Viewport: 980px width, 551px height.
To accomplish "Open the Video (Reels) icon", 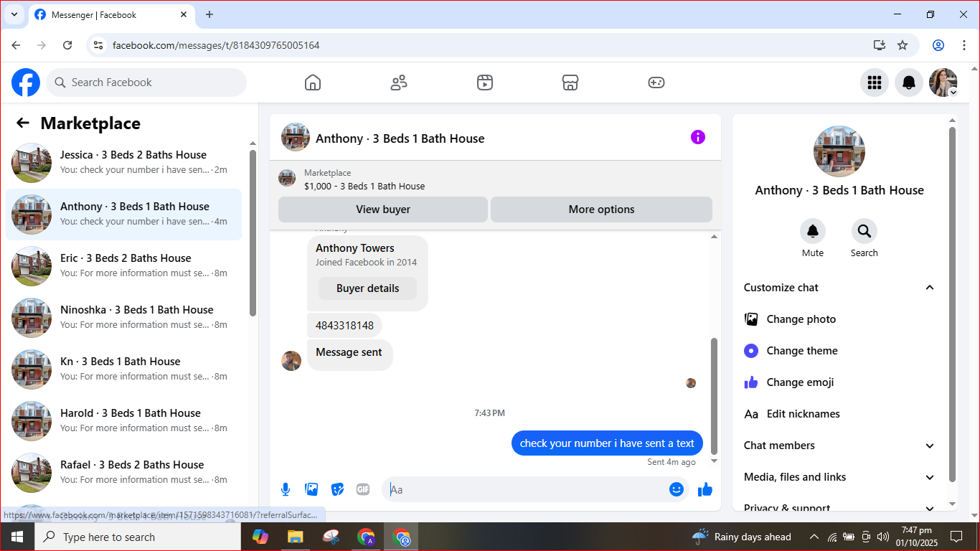I will [485, 83].
